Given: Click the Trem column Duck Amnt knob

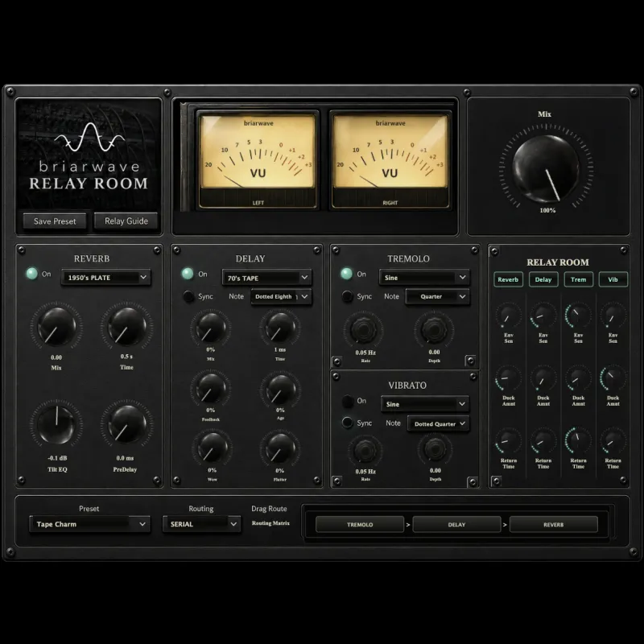Looking at the screenshot, I should [578, 379].
